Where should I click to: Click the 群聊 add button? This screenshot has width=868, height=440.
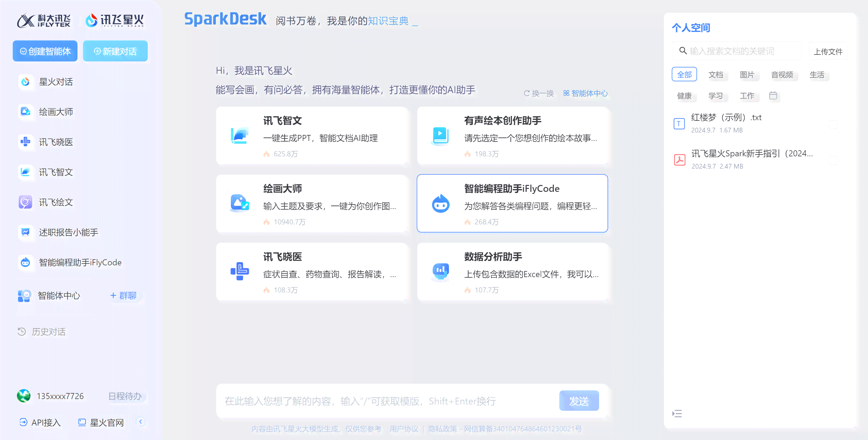(x=123, y=295)
